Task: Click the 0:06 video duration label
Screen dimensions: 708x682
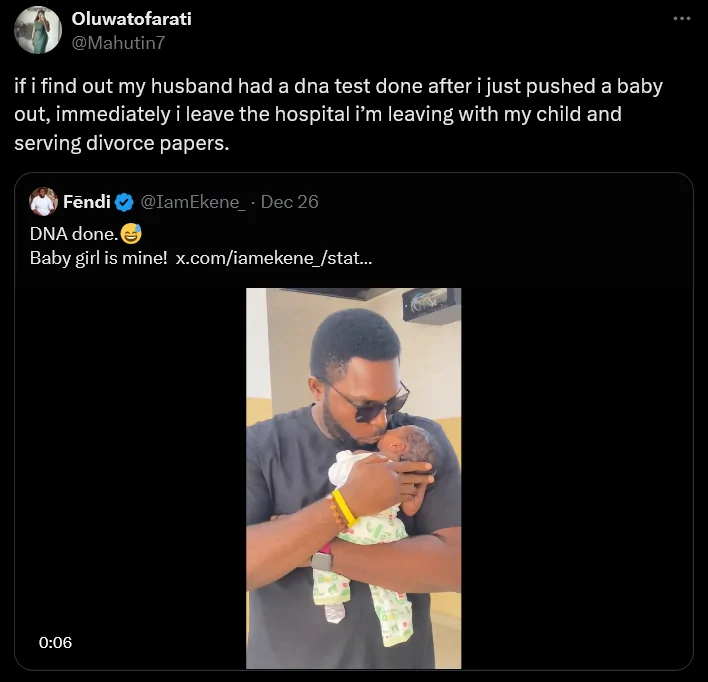Action: 55,643
